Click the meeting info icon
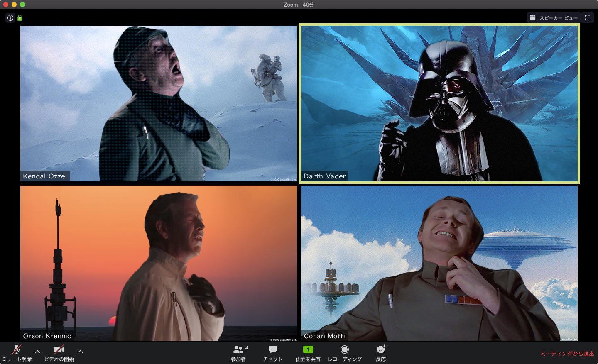The height and width of the screenshot is (364, 598). 10,18
